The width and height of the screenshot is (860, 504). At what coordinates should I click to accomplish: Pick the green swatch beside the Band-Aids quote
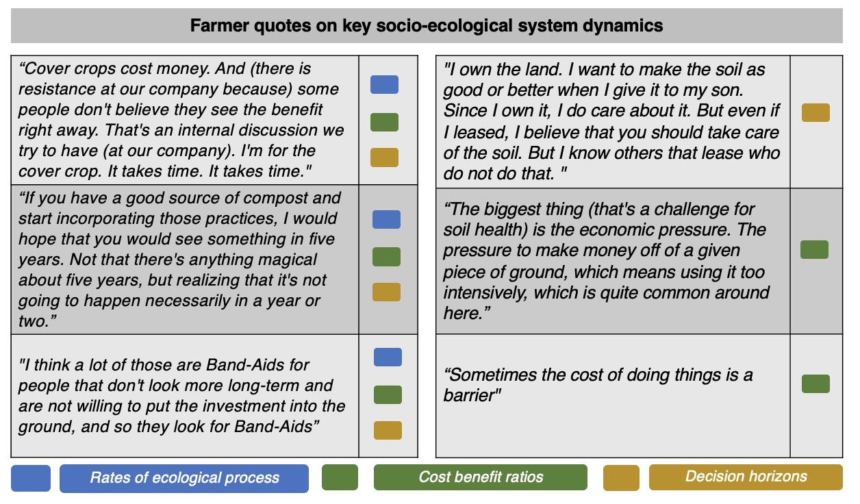(x=388, y=394)
